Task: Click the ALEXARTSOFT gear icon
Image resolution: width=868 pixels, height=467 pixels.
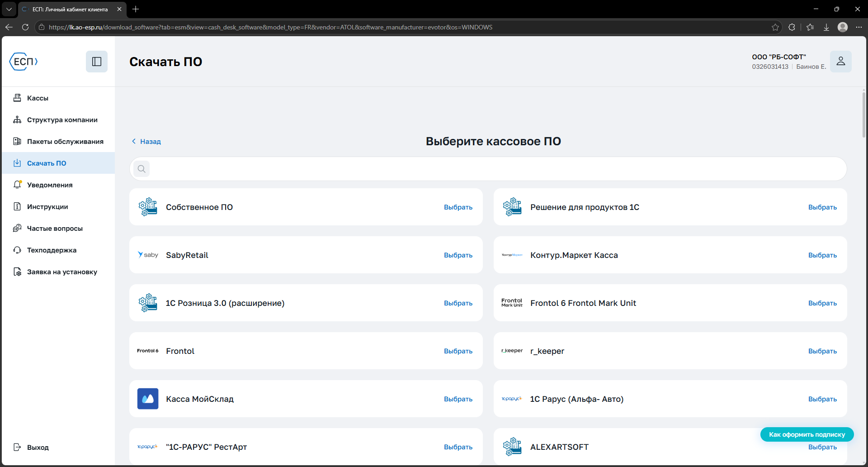Action: (512, 447)
